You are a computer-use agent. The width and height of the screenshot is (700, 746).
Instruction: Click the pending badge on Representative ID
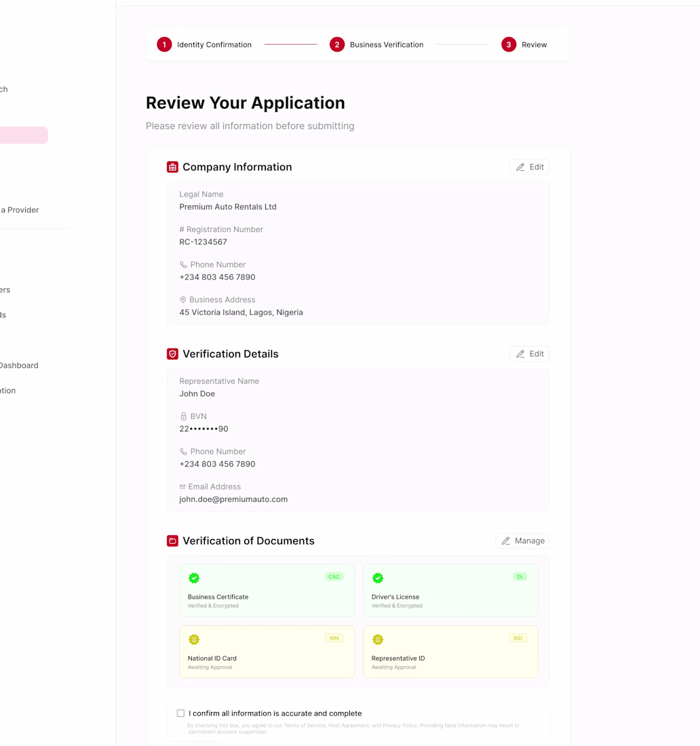378,640
